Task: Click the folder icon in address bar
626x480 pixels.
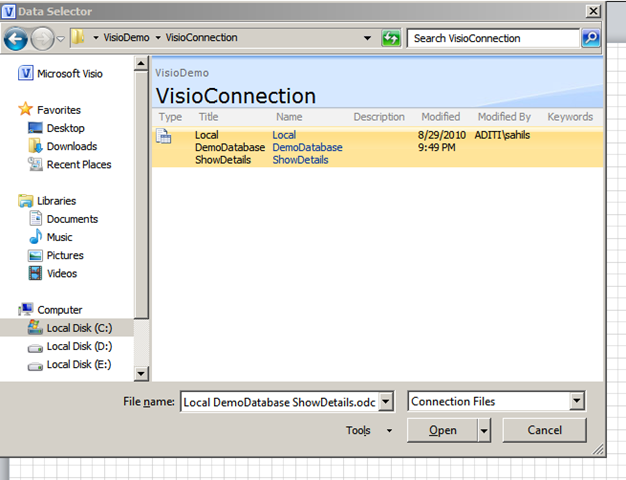Action: (78, 38)
